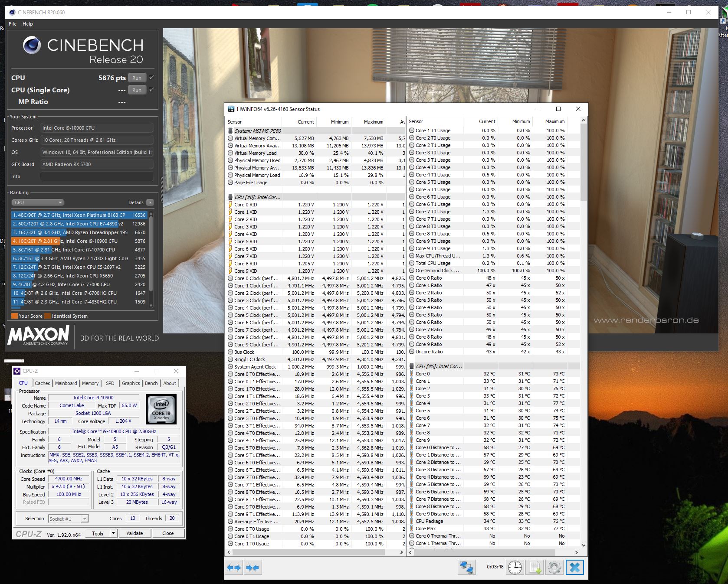The image size is (728, 584).
Task: Switch to CPU-Z SPD tab
Action: click(x=110, y=383)
